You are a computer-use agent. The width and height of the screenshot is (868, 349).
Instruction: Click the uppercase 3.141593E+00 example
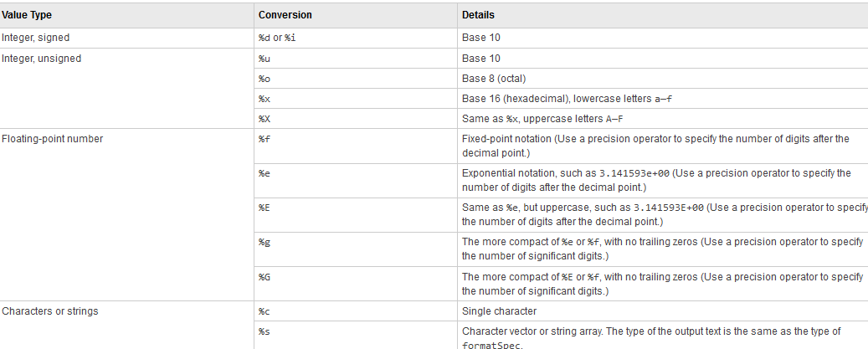tap(669, 207)
